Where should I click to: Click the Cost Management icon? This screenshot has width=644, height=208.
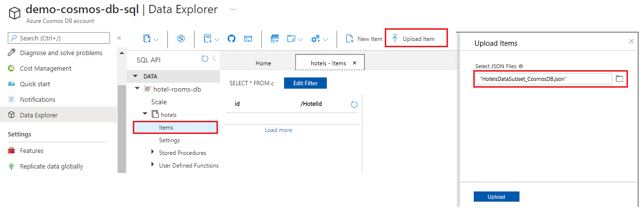click(x=12, y=69)
